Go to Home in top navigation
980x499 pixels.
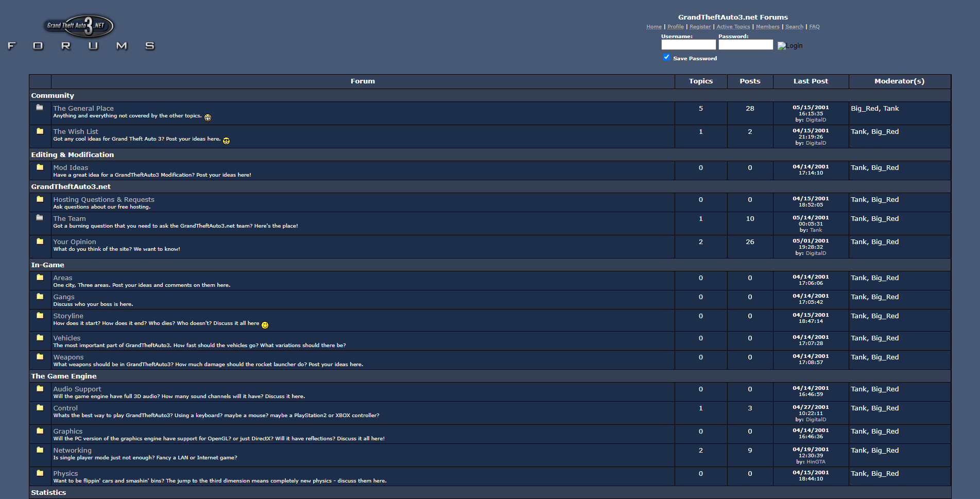(x=654, y=27)
